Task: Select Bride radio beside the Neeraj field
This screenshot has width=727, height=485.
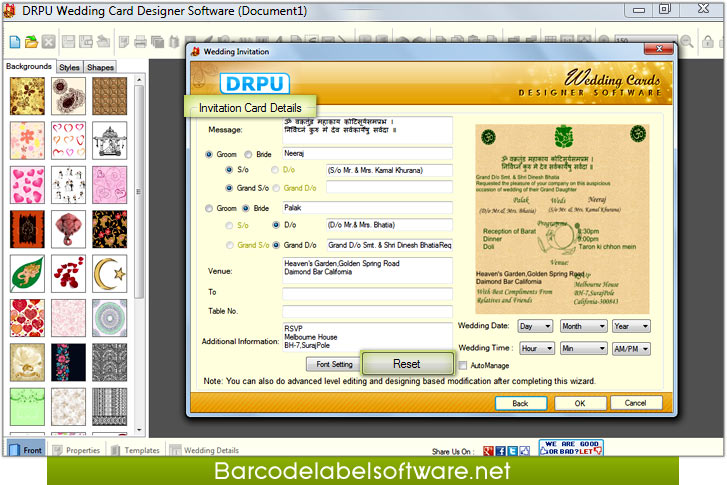Action: [249, 154]
